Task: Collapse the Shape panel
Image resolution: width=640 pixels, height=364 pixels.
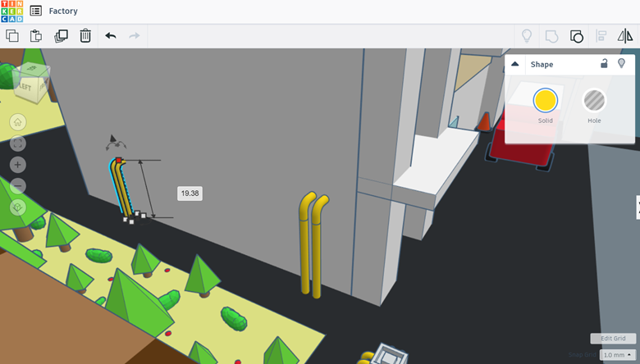Action: click(x=515, y=64)
